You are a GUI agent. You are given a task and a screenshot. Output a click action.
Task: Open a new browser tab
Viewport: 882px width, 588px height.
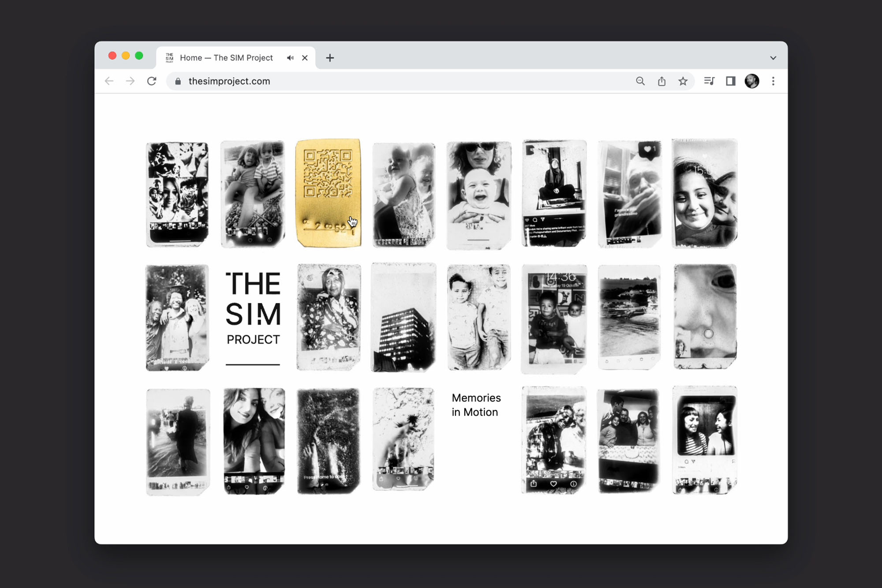point(329,58)
